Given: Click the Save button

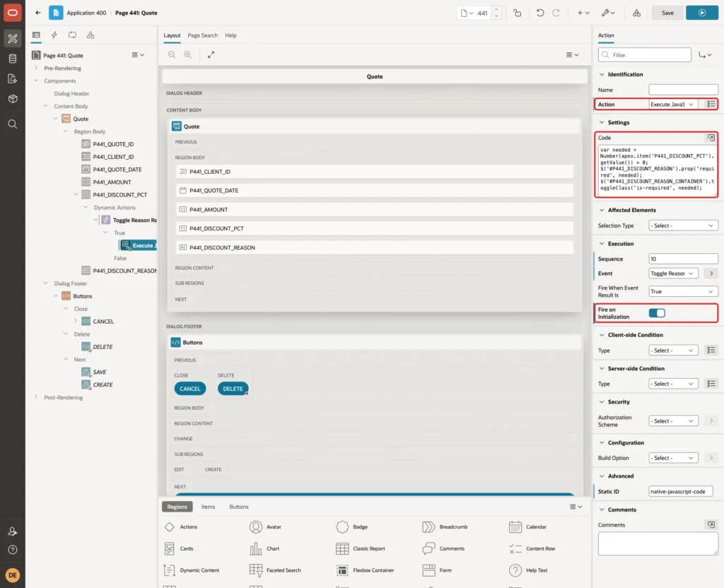Looking at the screenshot, I should tap(667, 13).
